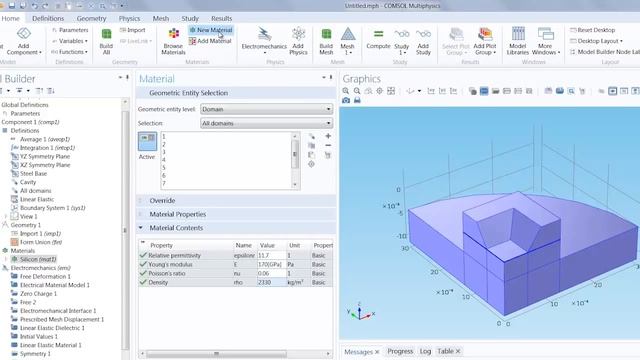The height and width of the screenshot is (360, 640).
Task: Switch to the Home tab
Action: [10, 18]
